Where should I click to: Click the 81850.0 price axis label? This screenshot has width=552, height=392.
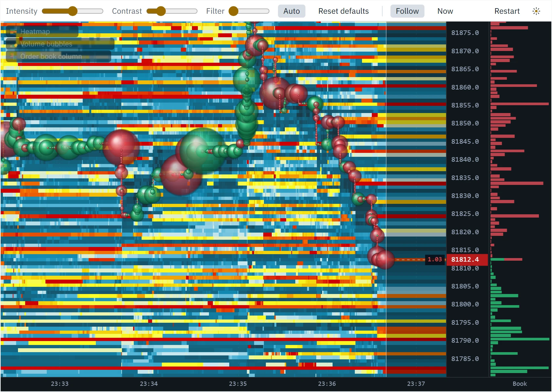(x=465, y=123)
